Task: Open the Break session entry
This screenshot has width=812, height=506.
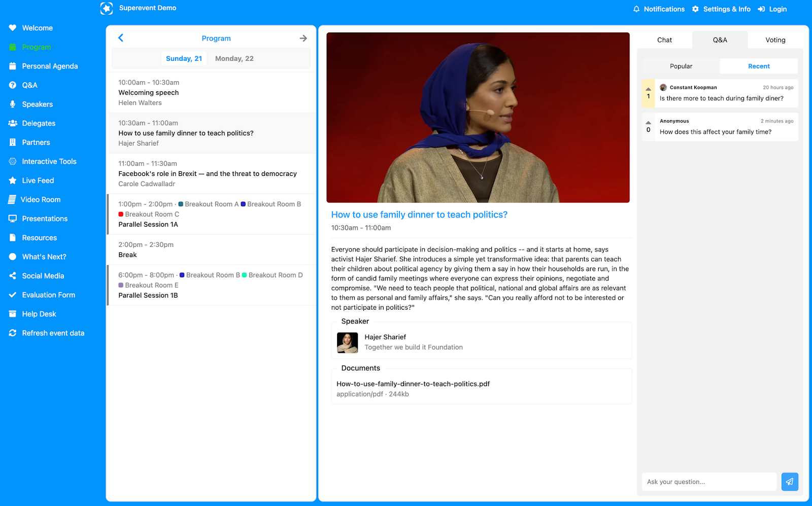Action: click(211, 250)
